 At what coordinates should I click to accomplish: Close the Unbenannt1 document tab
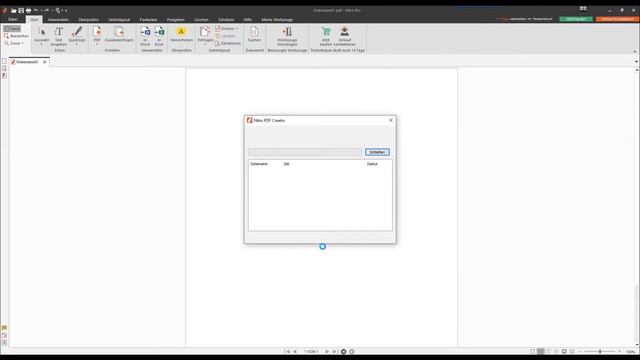[44, 62]
